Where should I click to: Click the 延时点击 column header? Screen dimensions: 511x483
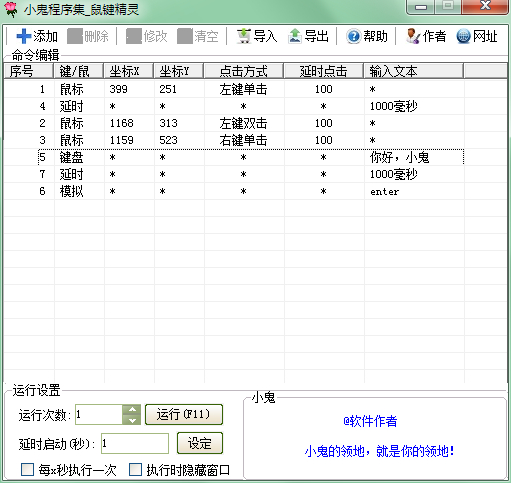324,71
